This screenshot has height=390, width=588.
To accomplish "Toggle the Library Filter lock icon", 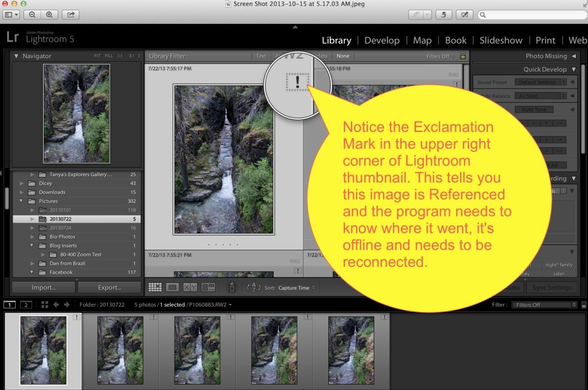I will pos(462,56).
